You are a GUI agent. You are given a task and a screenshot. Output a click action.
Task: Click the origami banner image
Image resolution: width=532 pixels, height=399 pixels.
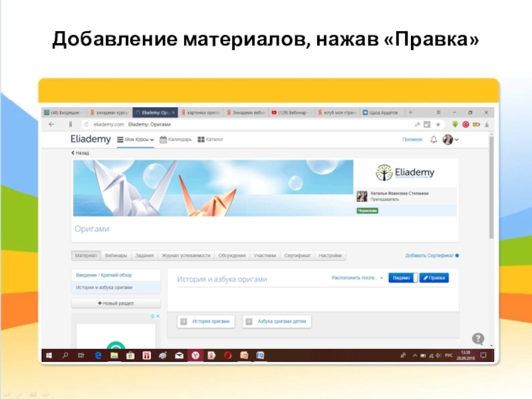(x=213, y=188)
